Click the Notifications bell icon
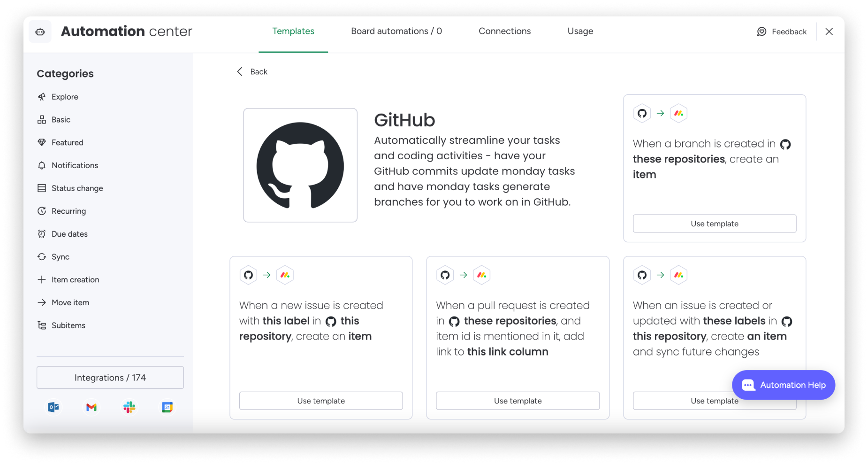868x464 pixels. [42, 165]
